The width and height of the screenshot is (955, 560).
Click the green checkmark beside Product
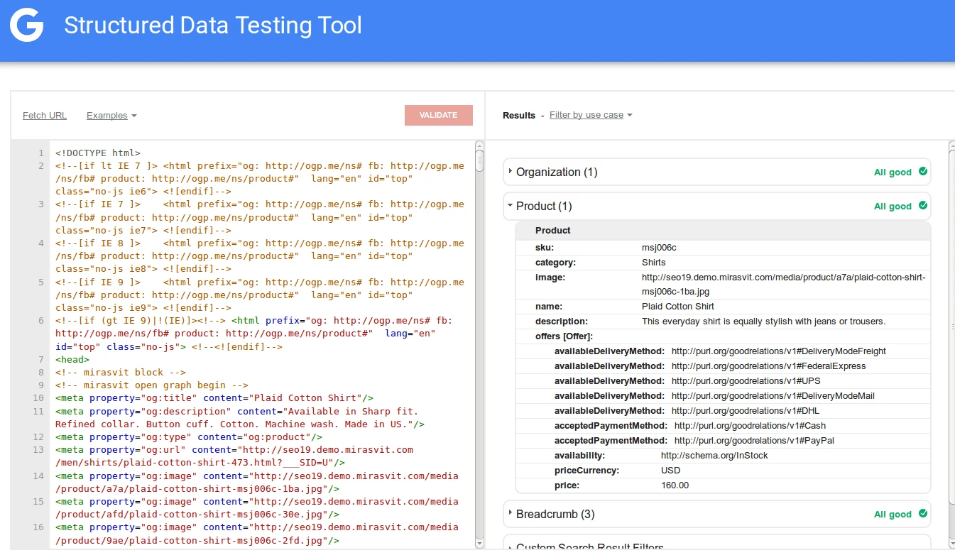[x=922, y=206]
